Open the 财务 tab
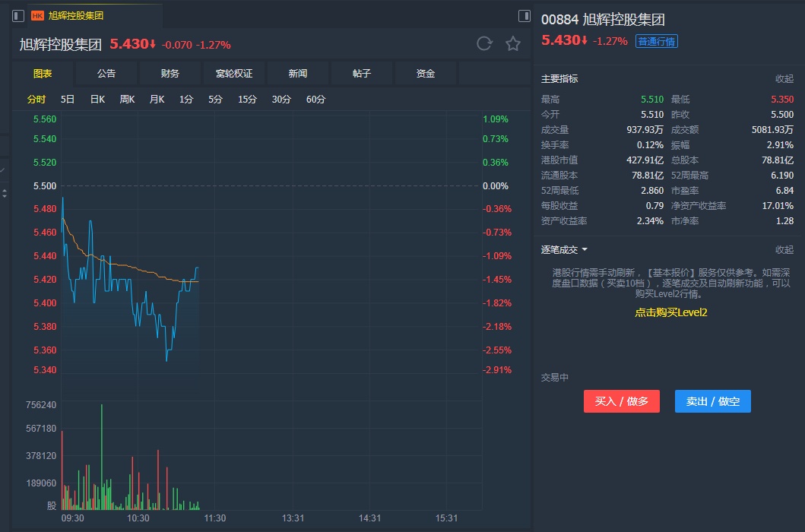 [170, 74]
